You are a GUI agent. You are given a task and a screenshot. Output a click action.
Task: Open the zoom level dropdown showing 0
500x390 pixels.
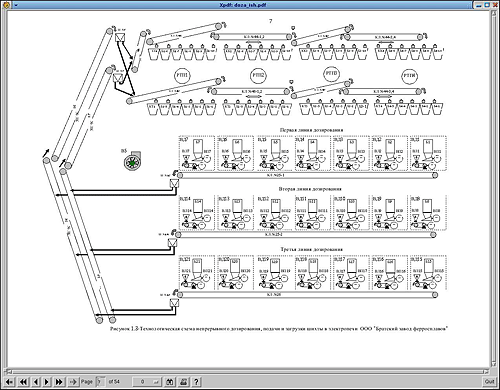tap(146, 381)
